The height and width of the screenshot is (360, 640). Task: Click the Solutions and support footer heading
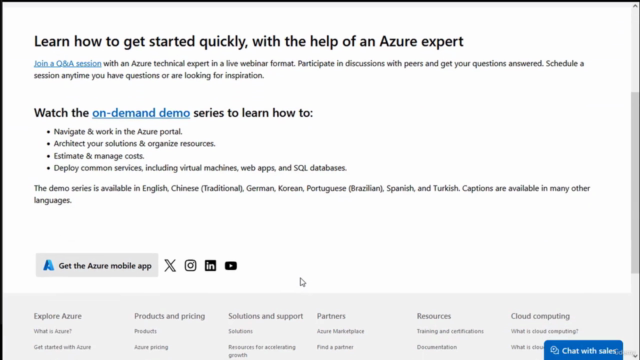coord(265,316)
